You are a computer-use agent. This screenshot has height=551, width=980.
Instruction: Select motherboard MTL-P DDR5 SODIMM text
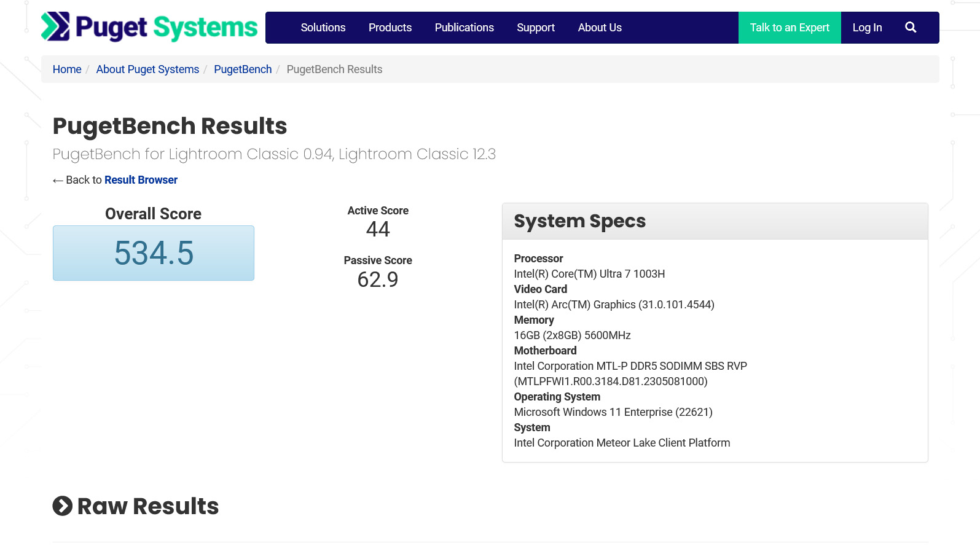630,373
